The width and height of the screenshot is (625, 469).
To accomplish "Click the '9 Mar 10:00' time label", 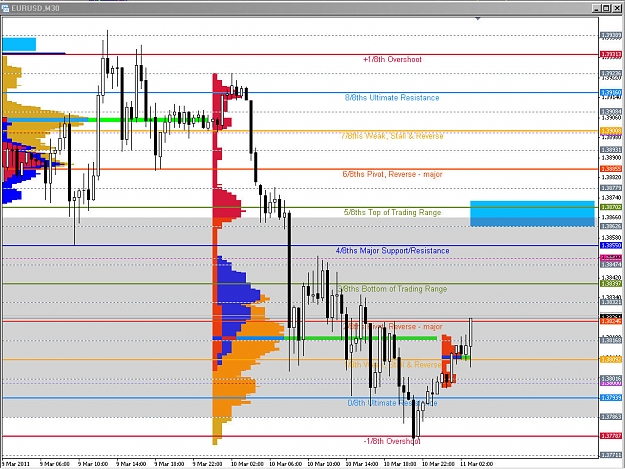I will (x=93, y=464).
